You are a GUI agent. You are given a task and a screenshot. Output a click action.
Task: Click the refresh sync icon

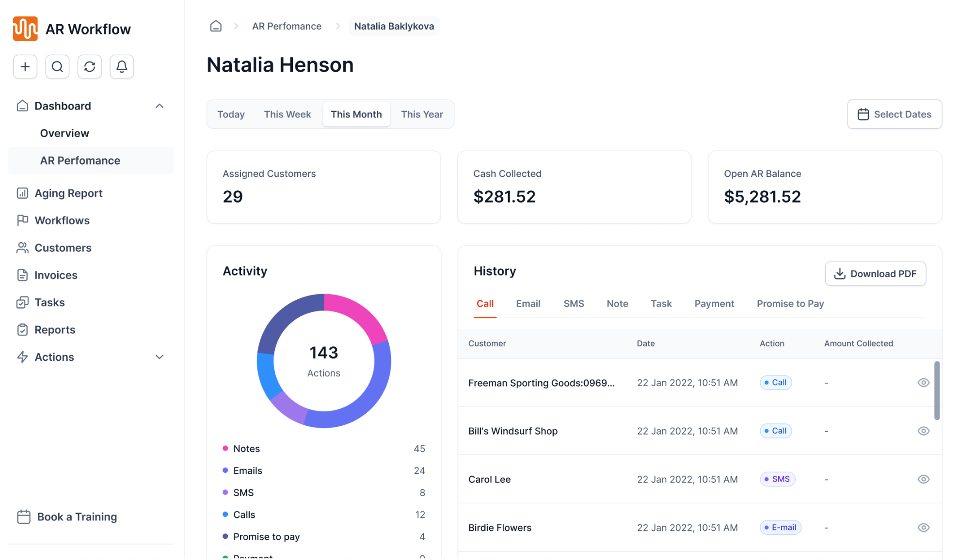(x=90, y=66)
